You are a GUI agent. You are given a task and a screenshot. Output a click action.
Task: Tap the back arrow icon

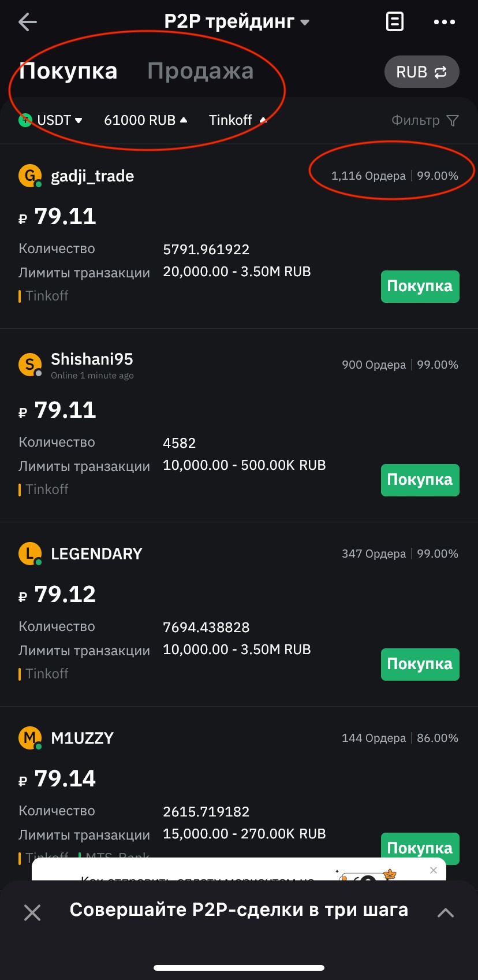click(x=28, y=23)
